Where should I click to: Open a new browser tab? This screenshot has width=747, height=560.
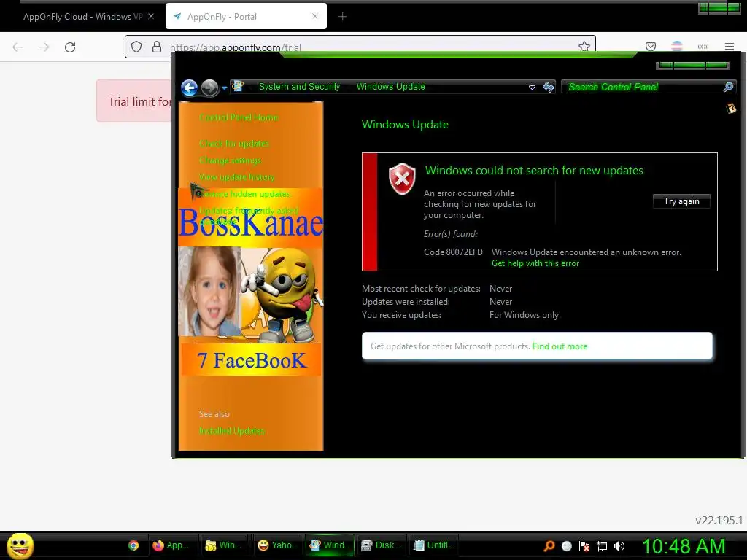pyautogui.click(x=343, y=17)
